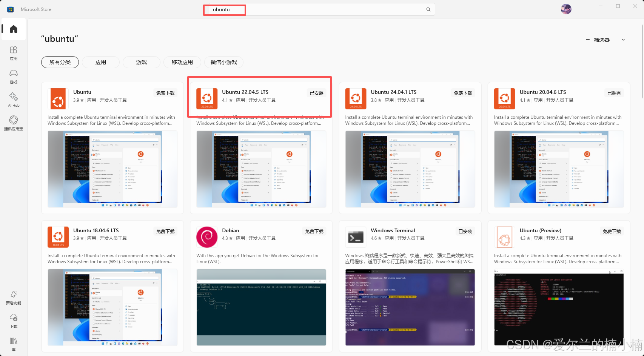Image resolution: width=644 pixels, height=356 pixels.
Task: Open the Ubuntu 24.04.1 LTS screenshot thumbnail
Action: pyautogui.click(x=410, y=169)
